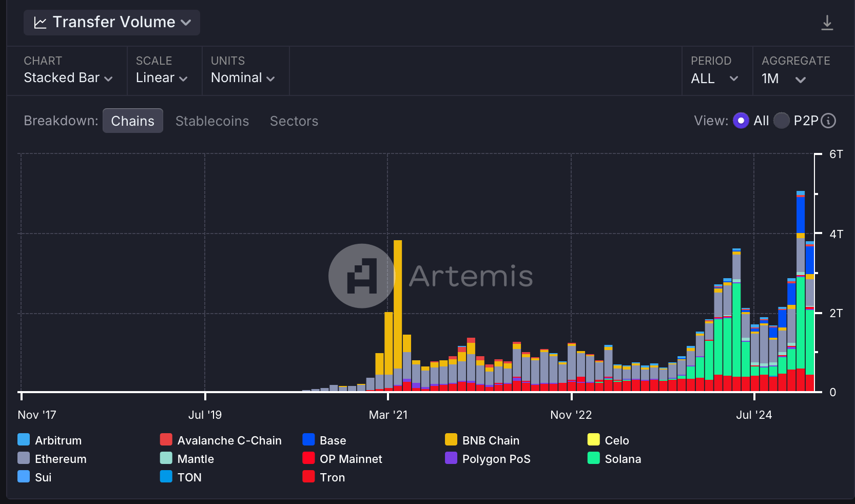The height and width of the screenshot is (504, 855).
Task: Click the Solana legend label
Action: point(623,459)
